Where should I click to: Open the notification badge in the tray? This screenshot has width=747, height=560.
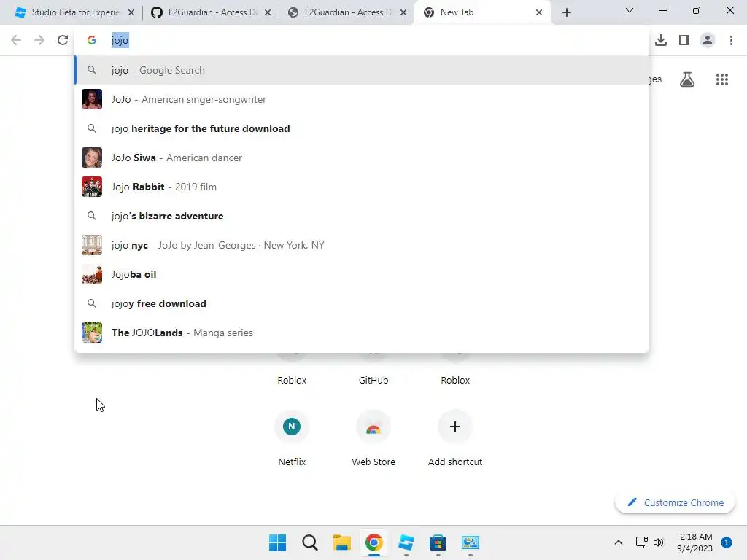(x=727, y=542)
